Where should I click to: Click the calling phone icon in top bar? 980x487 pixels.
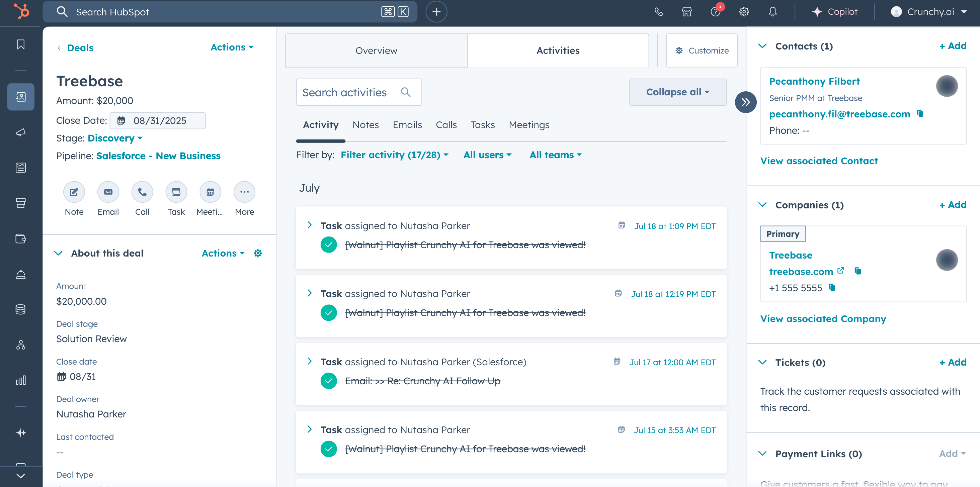(659, 12)
